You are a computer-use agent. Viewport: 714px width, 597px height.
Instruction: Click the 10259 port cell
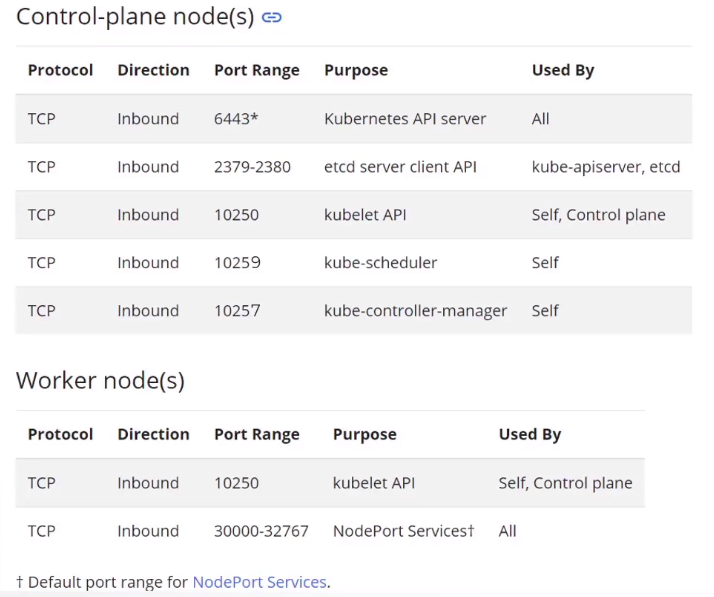237,263
